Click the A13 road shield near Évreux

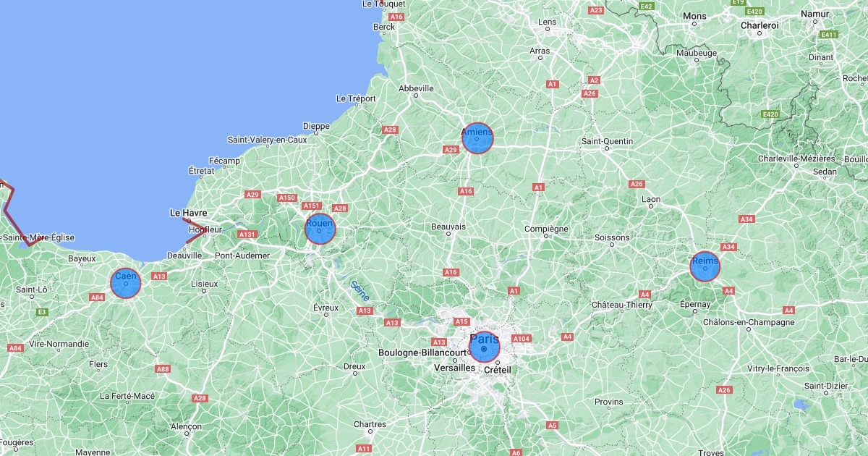tap(365, 311)
